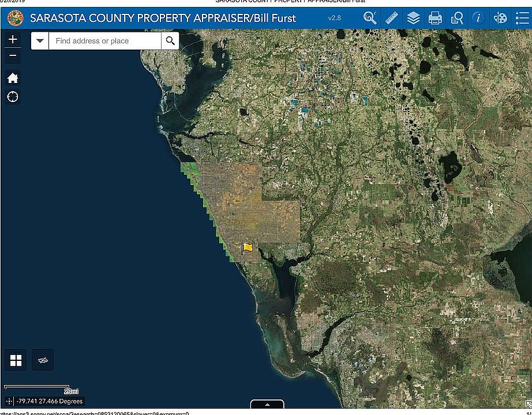
Task: Return to the home map extent
Action: click(x=13, y=78)
